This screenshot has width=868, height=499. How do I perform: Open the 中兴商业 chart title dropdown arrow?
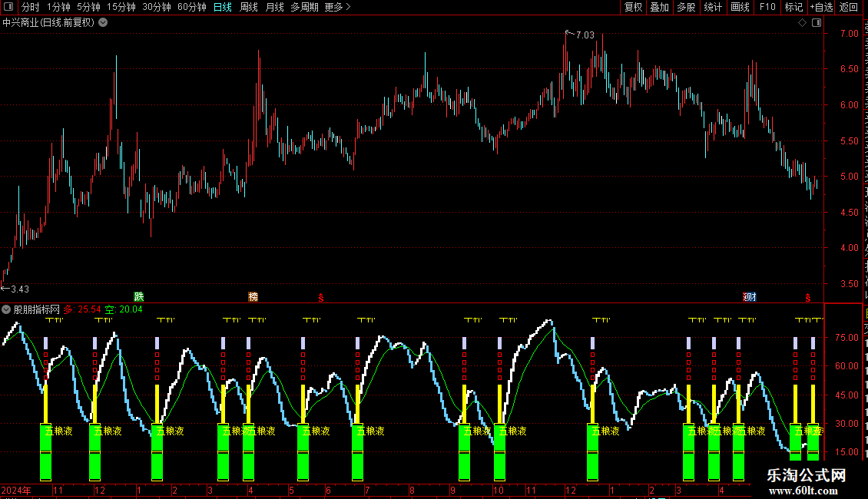[103, 23]
